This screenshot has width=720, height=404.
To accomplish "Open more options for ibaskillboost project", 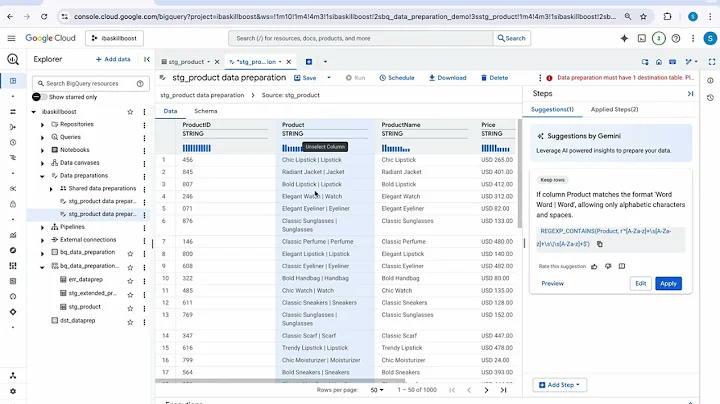I will point(144,112).
